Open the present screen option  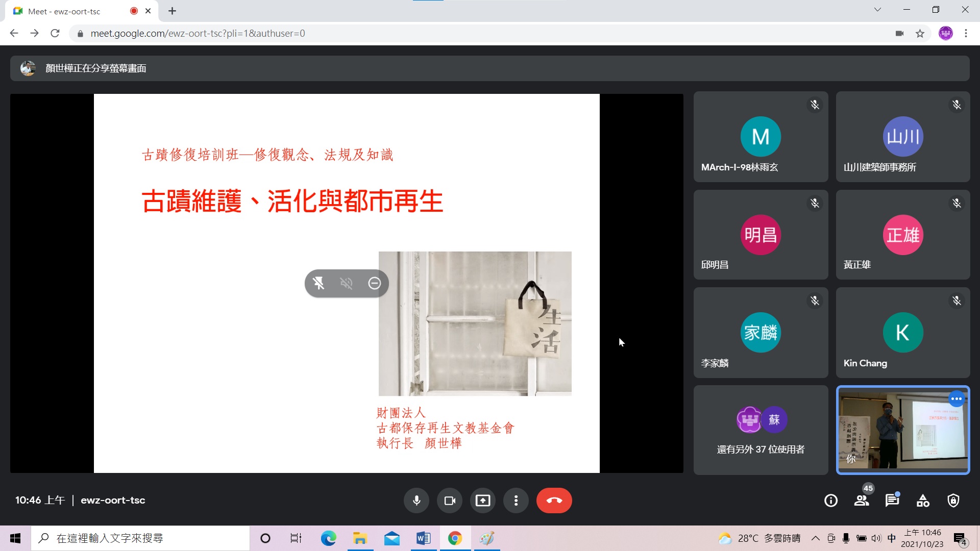tap(482, 500)
